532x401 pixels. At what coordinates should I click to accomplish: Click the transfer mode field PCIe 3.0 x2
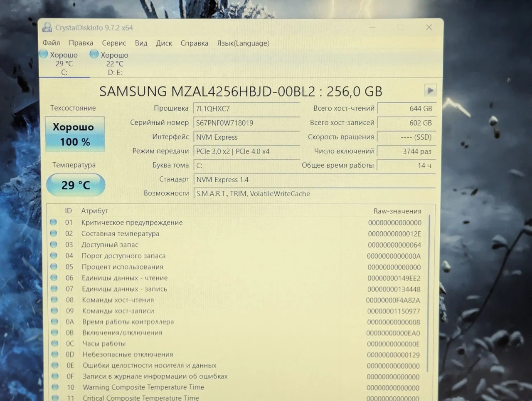(246, 151)
